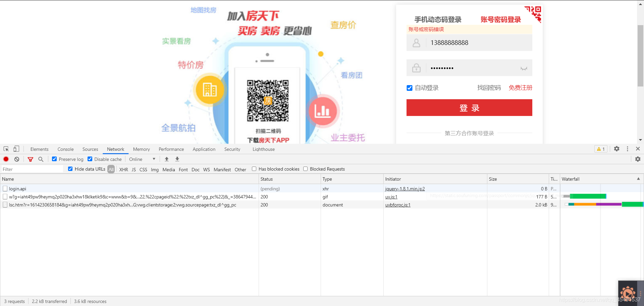Click the phone number input field
This screenshot has width=644, height=306.
tap(469, 43)
